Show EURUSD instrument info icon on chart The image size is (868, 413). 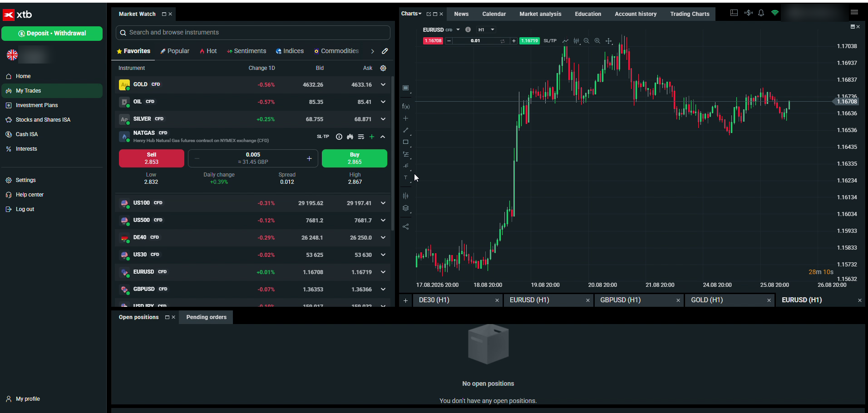click(x=468, y=29)
